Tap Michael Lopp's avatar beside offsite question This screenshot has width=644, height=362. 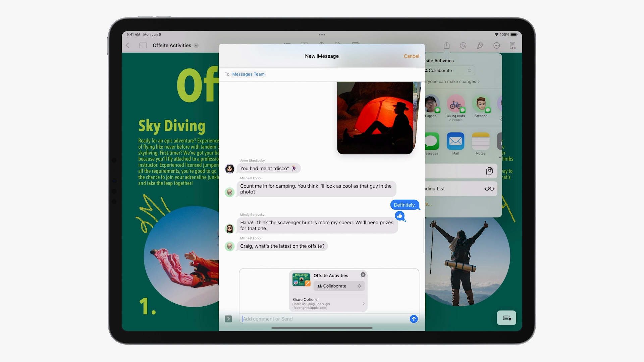pos(229,246)
